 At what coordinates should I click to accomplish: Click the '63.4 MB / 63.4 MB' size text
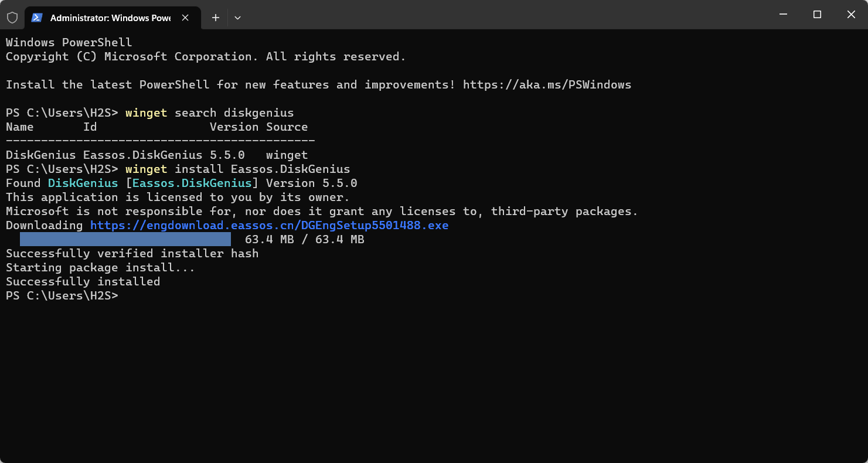(304, 240)
